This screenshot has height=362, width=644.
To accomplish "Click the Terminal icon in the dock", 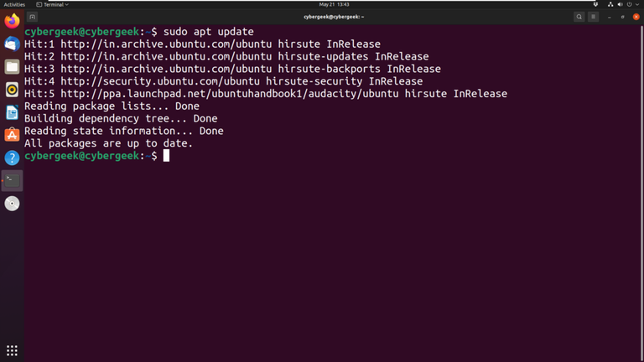I will pyautogui.click(x=12, y=180).
